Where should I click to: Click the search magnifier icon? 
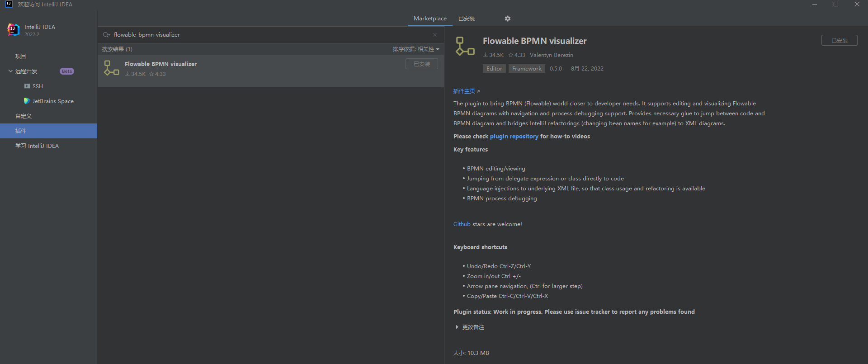pos(106,35)
